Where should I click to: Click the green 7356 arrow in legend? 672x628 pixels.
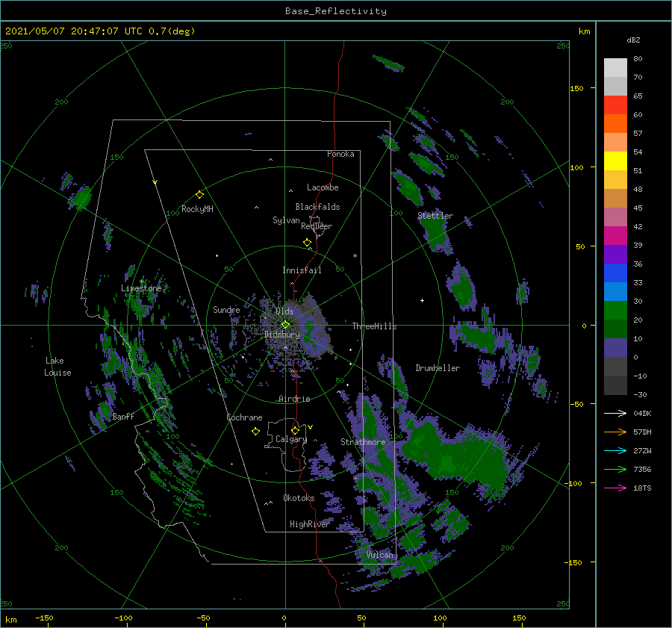pos(615,470)
